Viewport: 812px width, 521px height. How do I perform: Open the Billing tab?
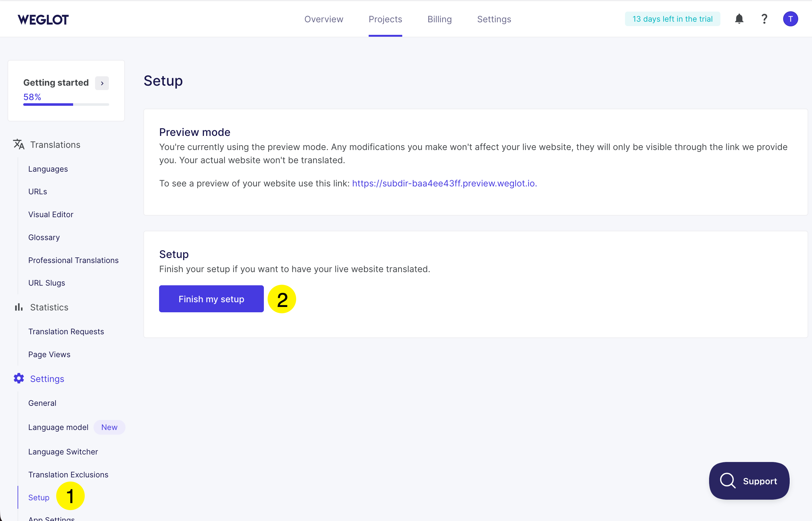coord(439,19)
